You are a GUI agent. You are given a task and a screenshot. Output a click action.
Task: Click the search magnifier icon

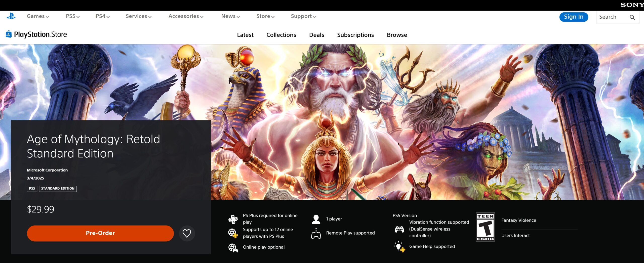pyautogui.click(x=632, y=17)
